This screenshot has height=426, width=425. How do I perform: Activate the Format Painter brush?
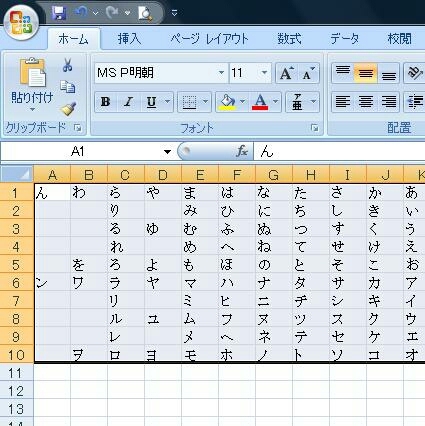pyautogui.click(x=68, y=109)
